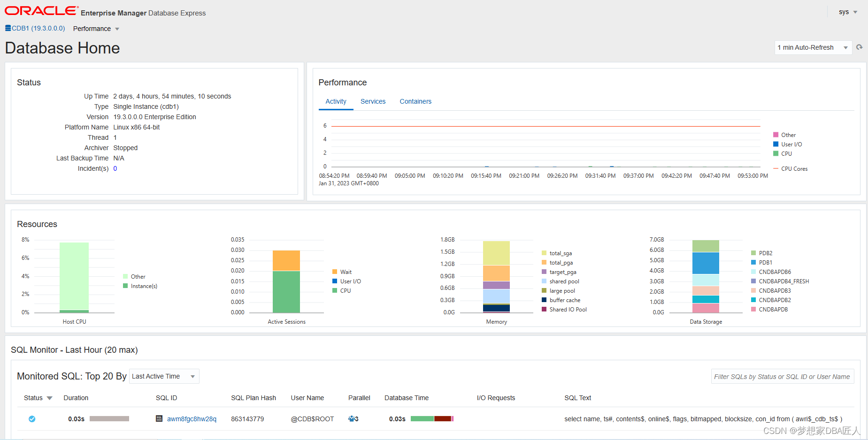Click the Incident(s) count 0 link

[115, 168]
